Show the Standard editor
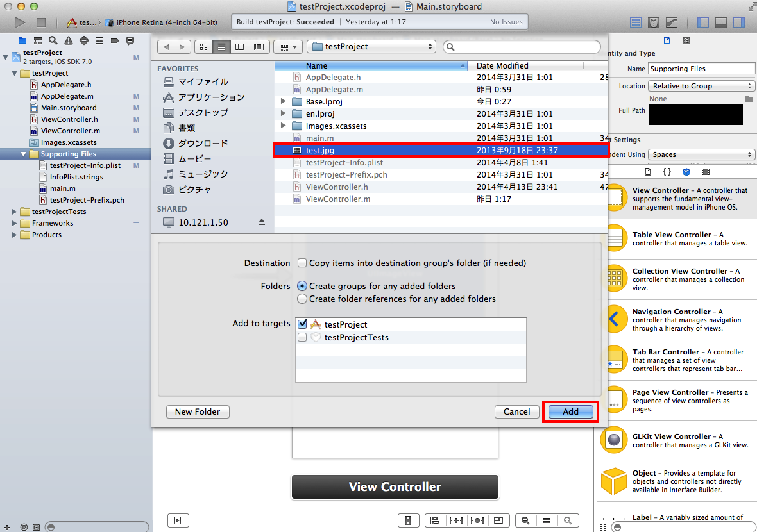This screenshot has width=757, height=532. click(636, 22)
